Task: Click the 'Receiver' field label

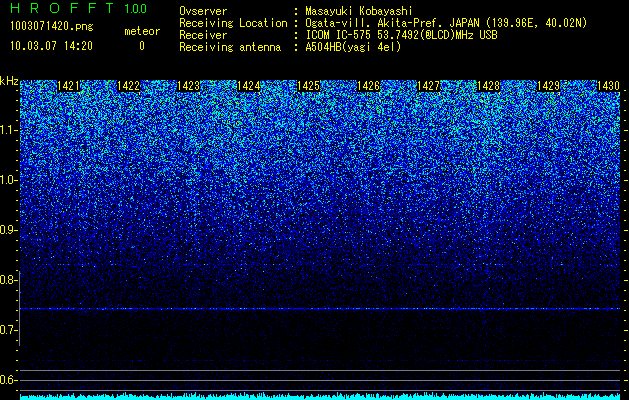Action: (x=203, y=35)
